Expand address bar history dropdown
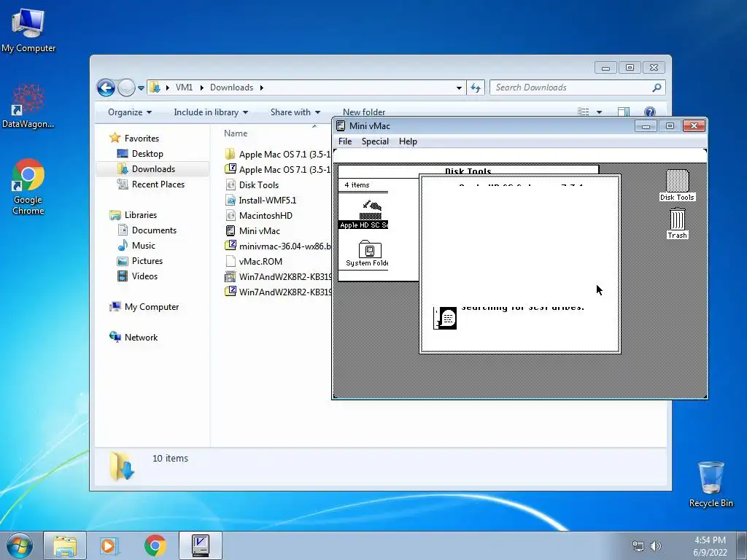The height and width of the screenshot is (560, 747). coord(459,88)
